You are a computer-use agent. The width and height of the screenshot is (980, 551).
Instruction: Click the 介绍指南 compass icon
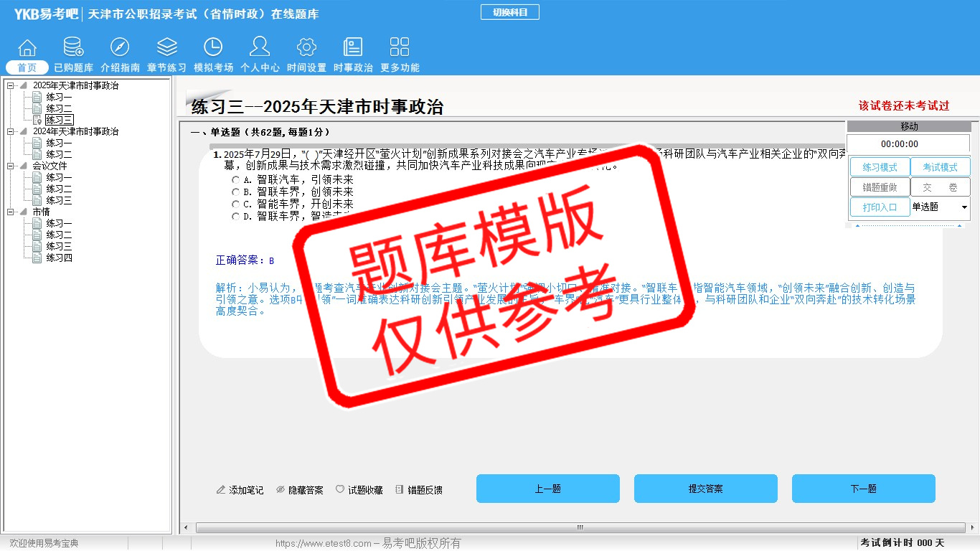tap(120, 48)
